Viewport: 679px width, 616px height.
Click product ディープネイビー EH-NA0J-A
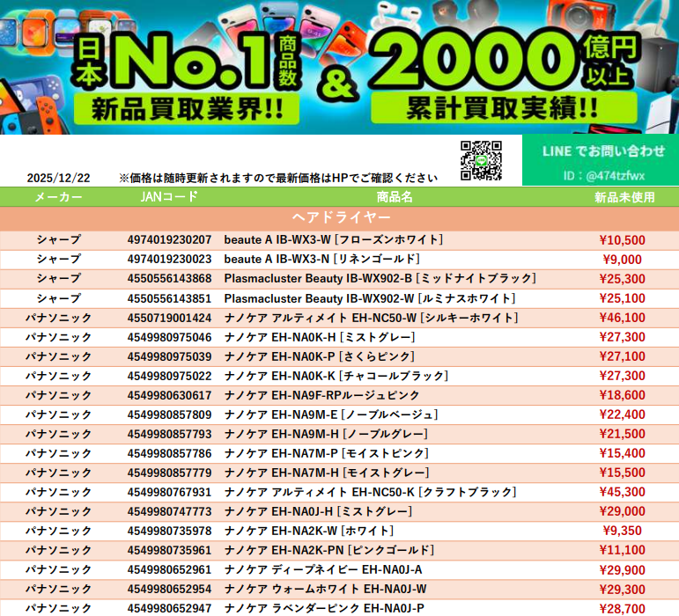[x=323, y=569]
